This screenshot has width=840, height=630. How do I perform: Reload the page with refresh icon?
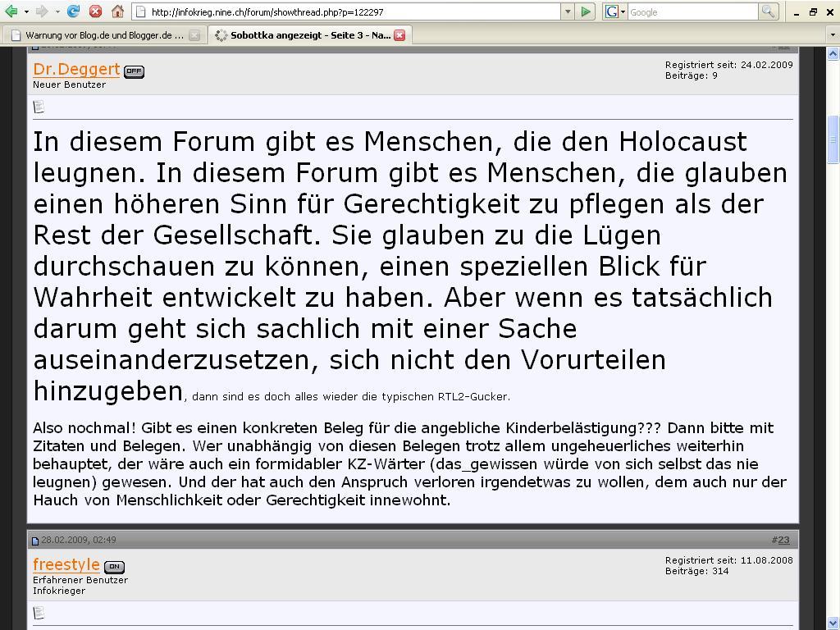pos(73,11)
